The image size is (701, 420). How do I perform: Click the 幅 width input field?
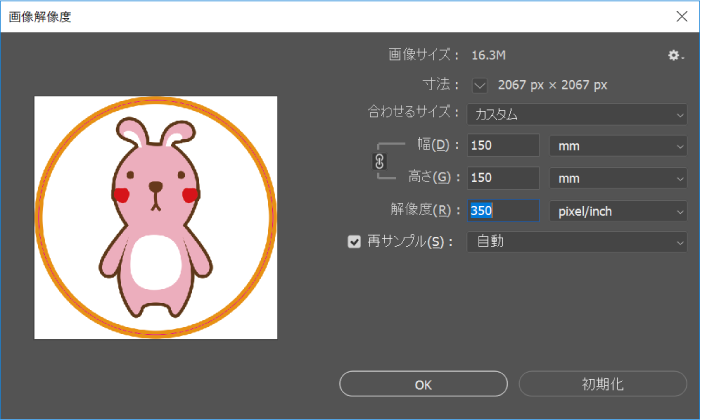pyautogui.click(x=503, y=145)
